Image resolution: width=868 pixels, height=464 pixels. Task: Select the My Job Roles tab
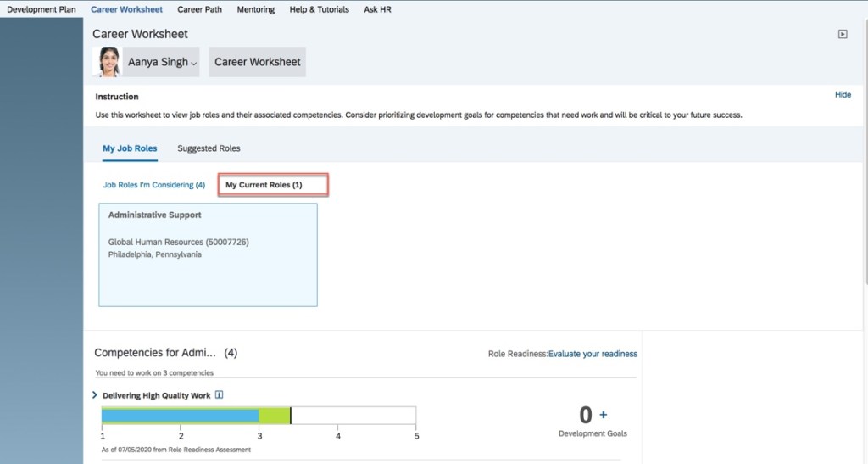pyautogui.click(x=130, y=148)
